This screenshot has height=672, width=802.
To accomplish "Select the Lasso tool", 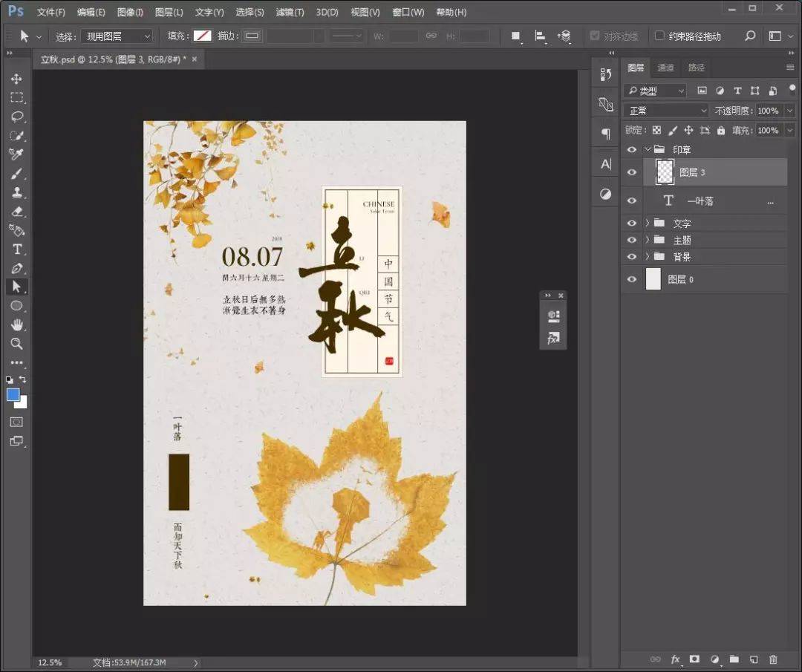I will (x=16, y=117).
